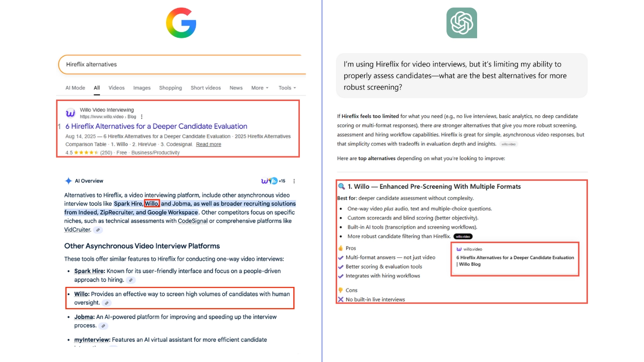Click the grey willo.video citation chip in ChatGPT
The height and width of the screenshot is (362, 644).
[x=508, y=144]
